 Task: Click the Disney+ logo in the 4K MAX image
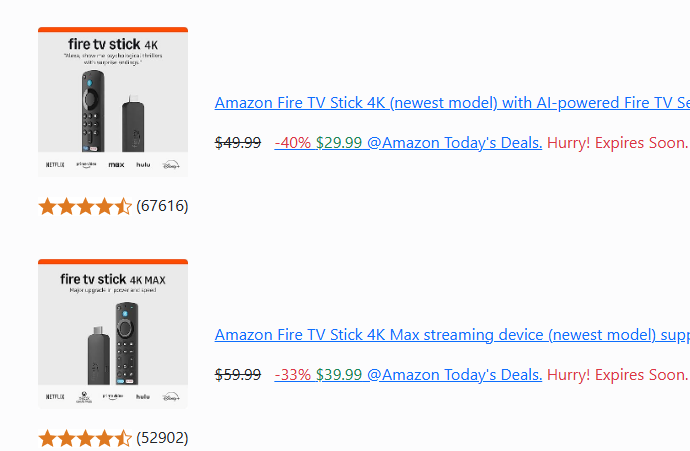point(171,397)
